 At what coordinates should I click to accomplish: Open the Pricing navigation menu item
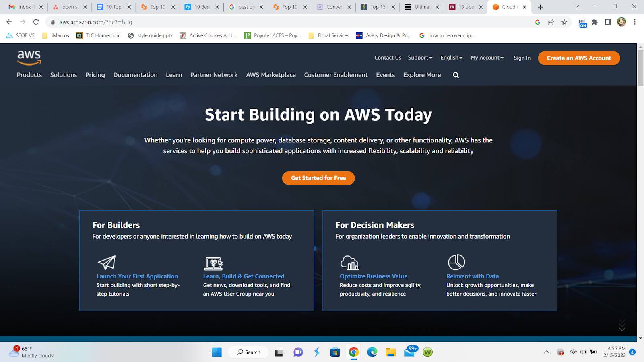(95, 75)
